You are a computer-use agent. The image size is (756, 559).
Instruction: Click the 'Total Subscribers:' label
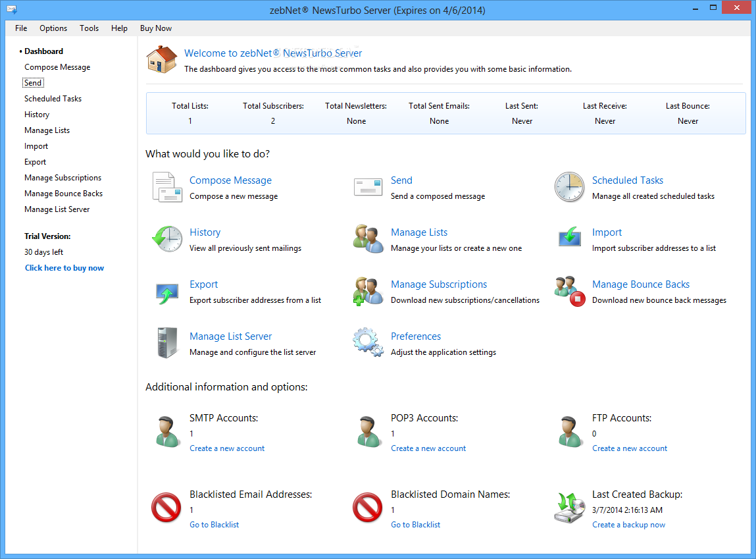tap(273, 105)
